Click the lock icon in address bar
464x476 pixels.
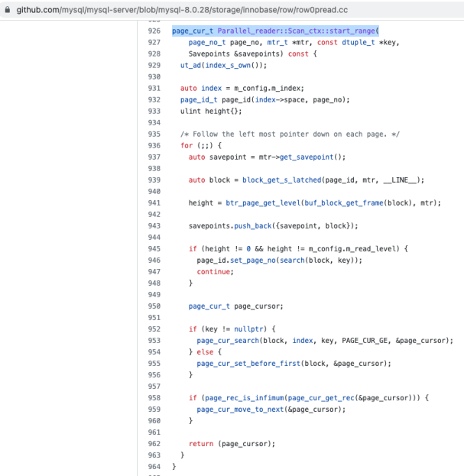(x=8, y=10)
